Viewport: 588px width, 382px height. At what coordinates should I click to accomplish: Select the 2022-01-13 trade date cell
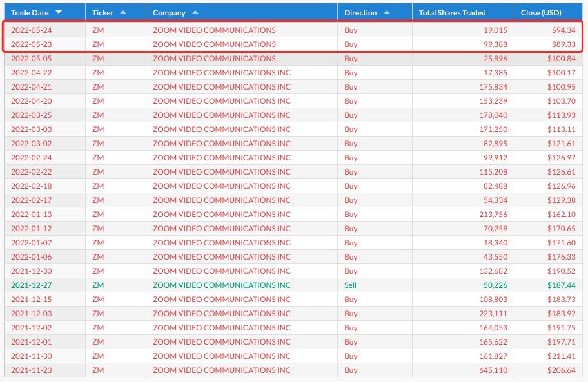coord(31,215)
